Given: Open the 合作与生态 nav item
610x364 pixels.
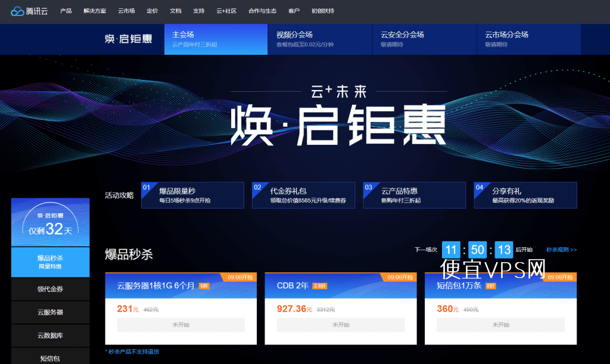Looking at the screenshot, I should tap(263, 11).
